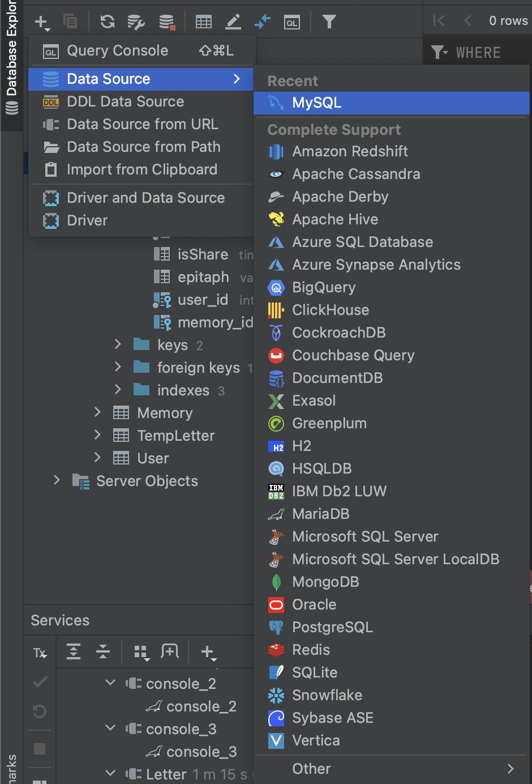Select Oracle data source
The height and width of the screenshot is (784, 532).
click(392, 604)
